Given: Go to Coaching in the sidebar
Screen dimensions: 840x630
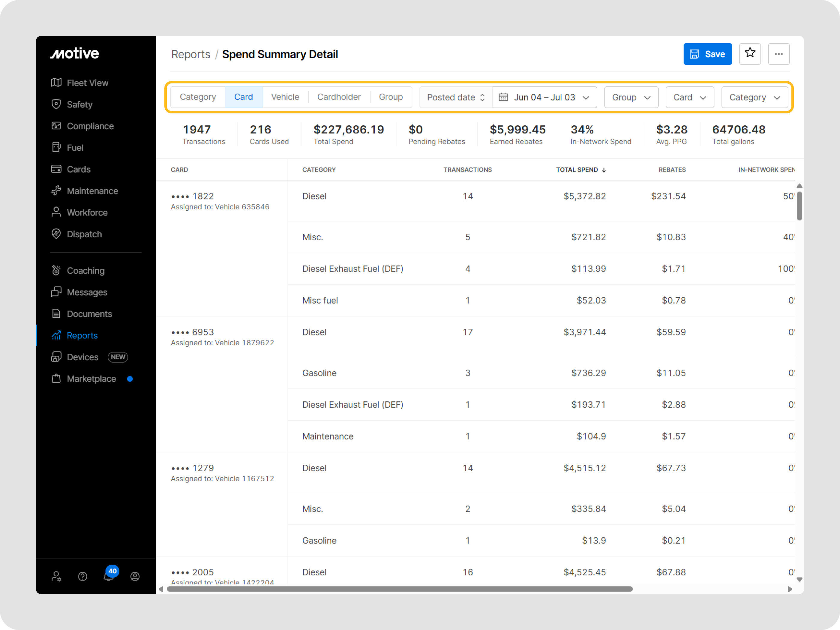Looking at the screenshot, I should 86,270.
